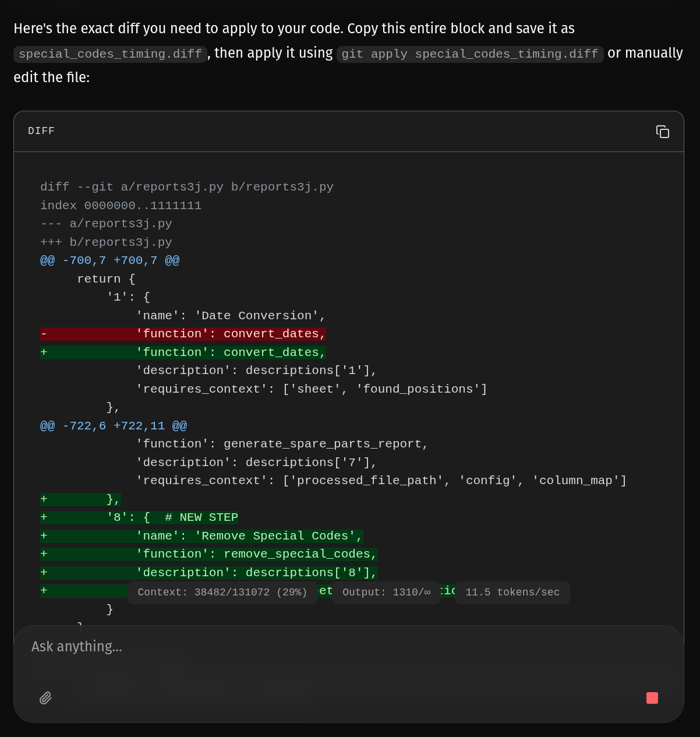Image resolution: width=700 pixels, height=737 pixels.
Task: Click the 'Output: 1310/∞' badge
Action: click(x=387, y=593)
